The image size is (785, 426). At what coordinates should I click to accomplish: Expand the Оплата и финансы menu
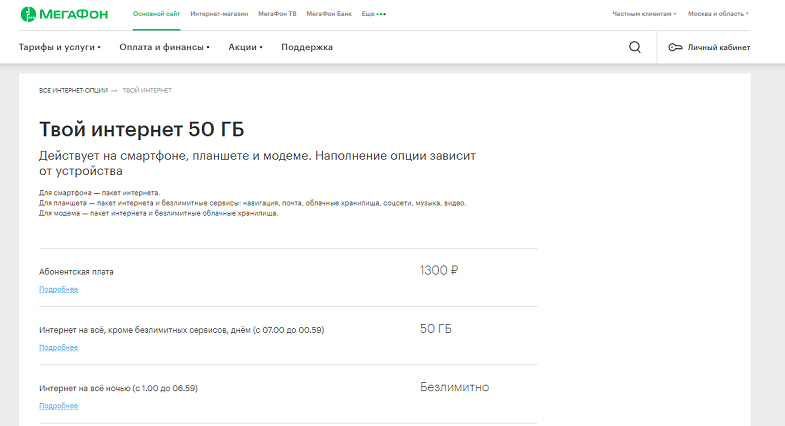coord(164,47)
